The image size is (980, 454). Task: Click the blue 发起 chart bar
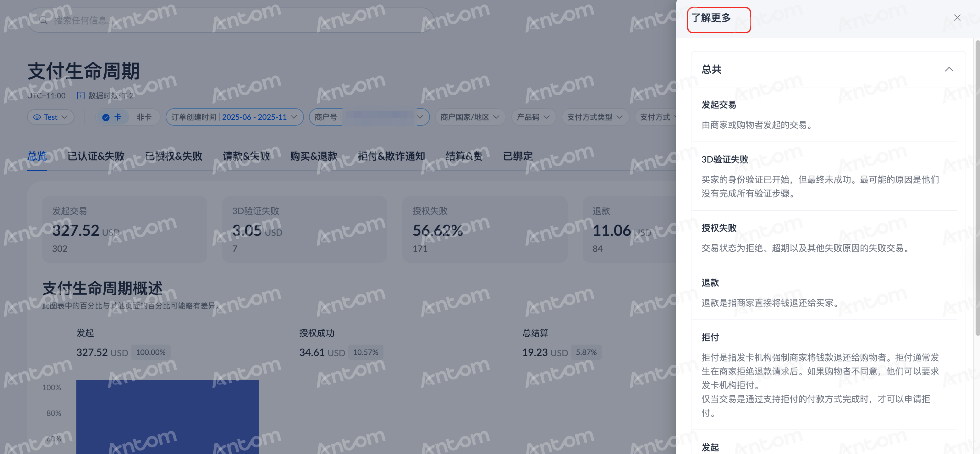(x=168, y=417)
